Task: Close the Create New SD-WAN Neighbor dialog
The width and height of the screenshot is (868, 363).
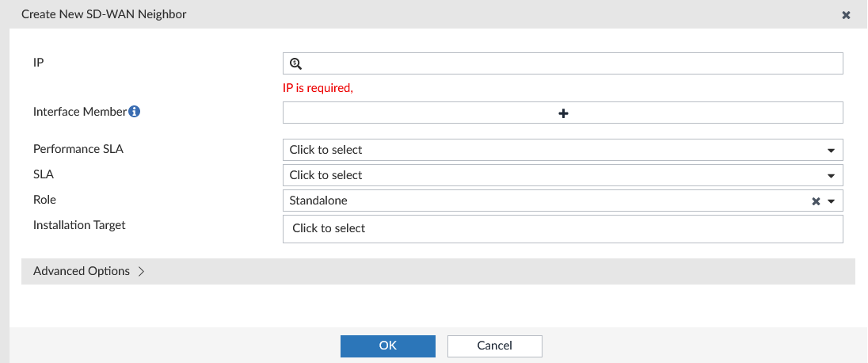Action: 846,15
